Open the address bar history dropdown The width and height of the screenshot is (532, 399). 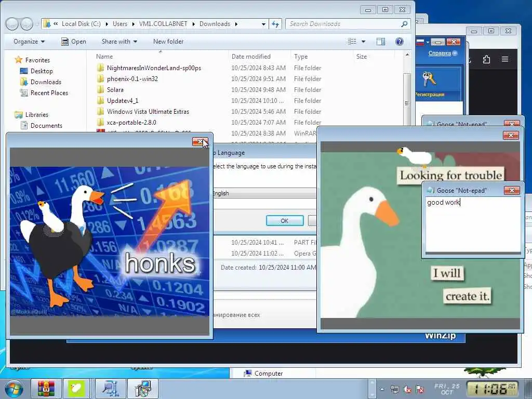pyautogui.click(x=263, y=24)
